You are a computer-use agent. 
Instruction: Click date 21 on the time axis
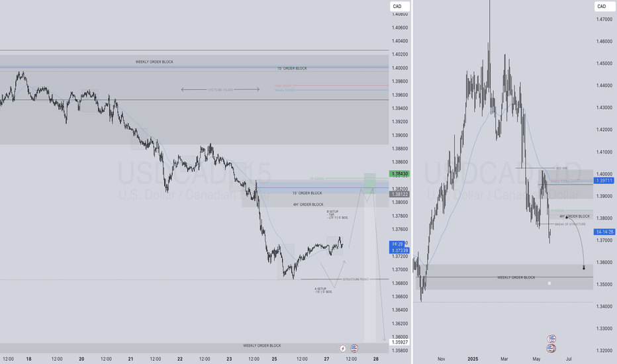point(130,359)
